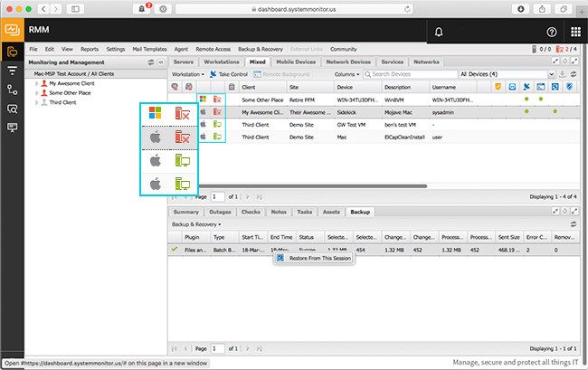Open the Assets tab in lower pane

pos(331,212)
